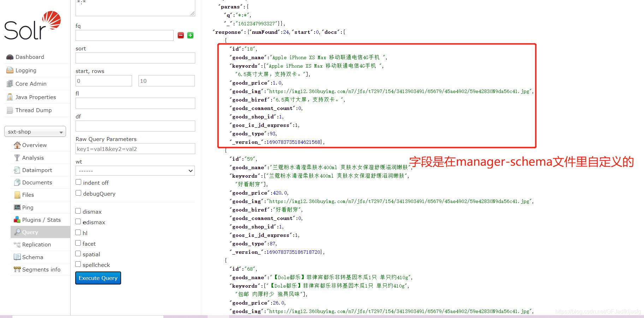
Task: Click the Files folder icon
Action: tap(17, 195)
